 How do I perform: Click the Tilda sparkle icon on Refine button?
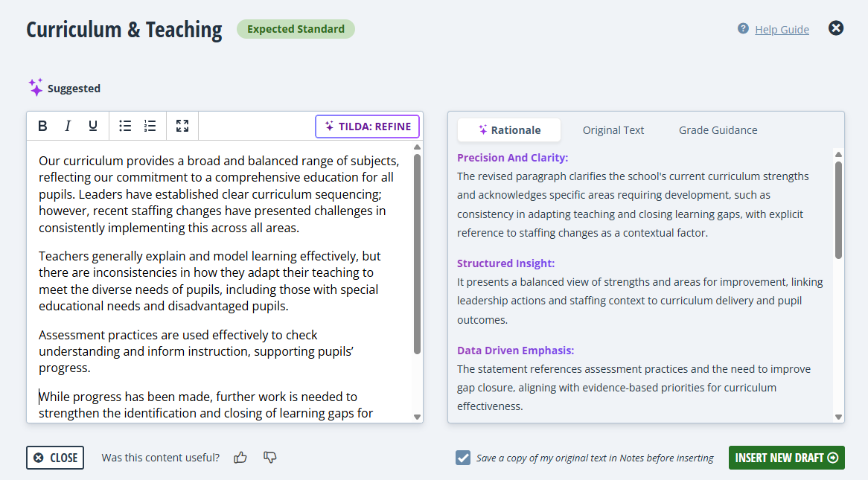328,126
